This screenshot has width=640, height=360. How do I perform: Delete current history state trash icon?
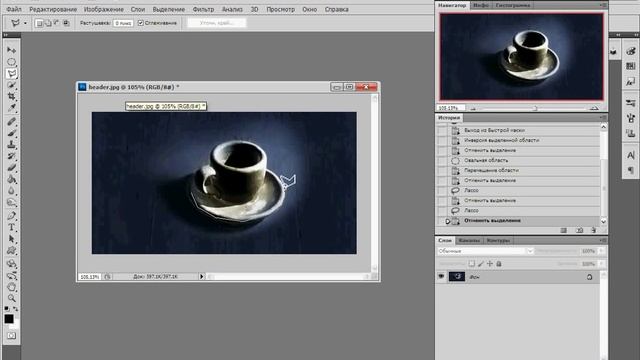(593, 231)
